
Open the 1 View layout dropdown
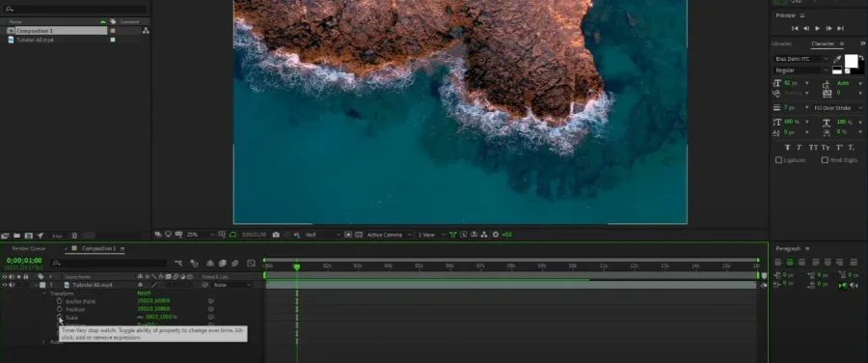431,235
